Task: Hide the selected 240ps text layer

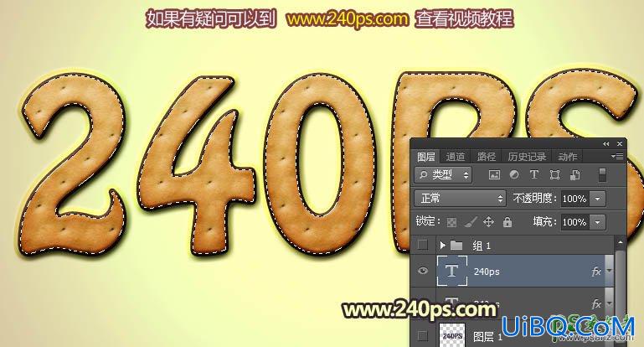Action: tap(423, 271)
